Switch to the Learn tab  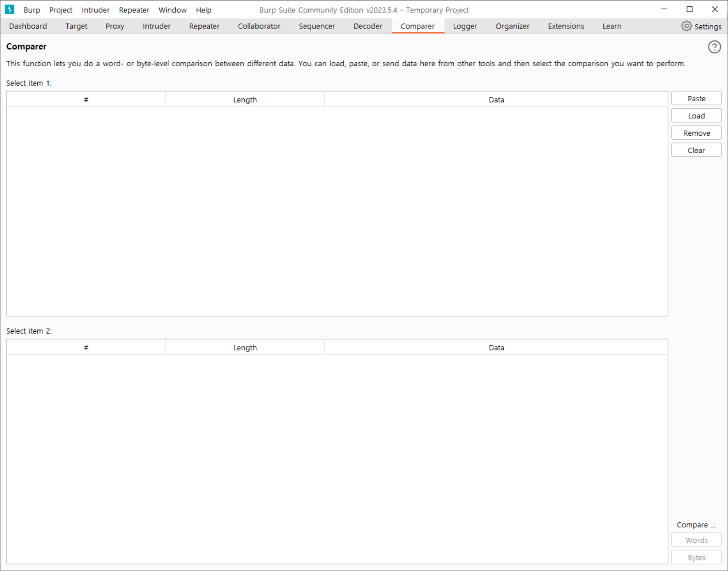pos(612,26)
